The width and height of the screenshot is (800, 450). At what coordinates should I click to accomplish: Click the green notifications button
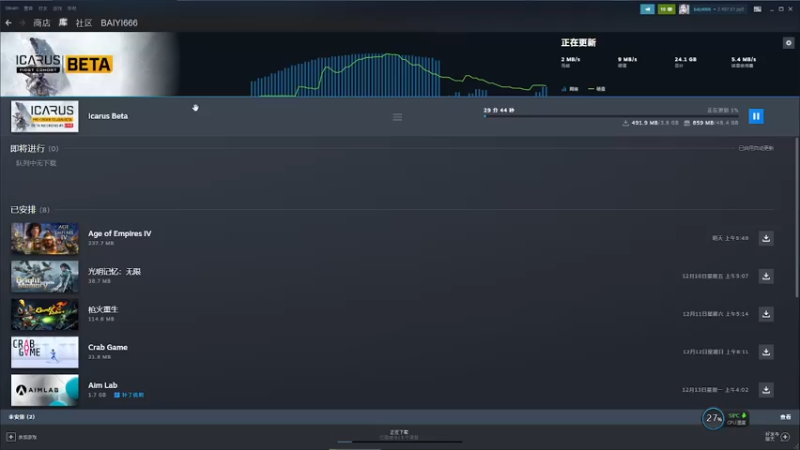[x=666, y=9]
